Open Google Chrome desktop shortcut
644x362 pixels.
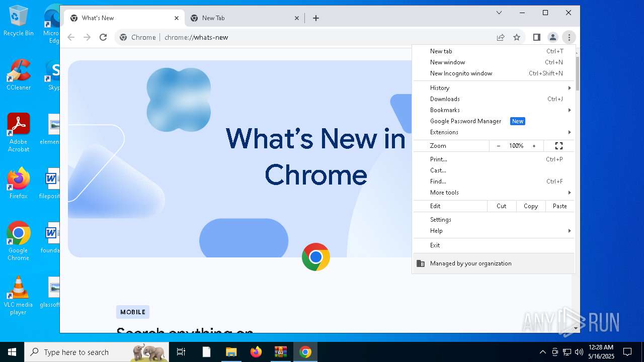click(x=19, y=241)
